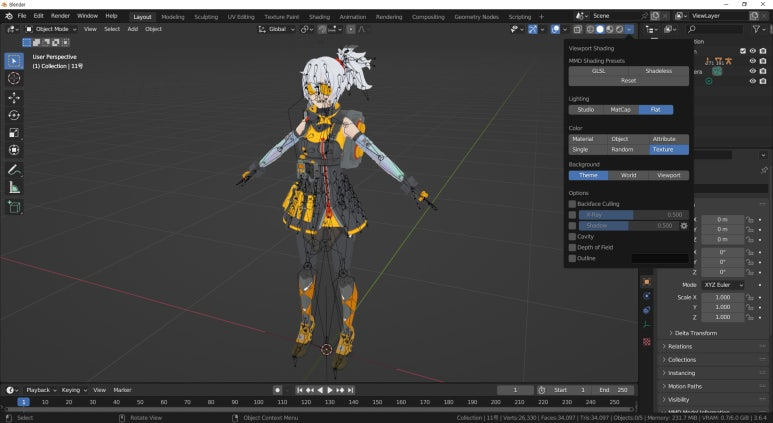
Task: Switch to material preview shading
Action: pos(610,29)
